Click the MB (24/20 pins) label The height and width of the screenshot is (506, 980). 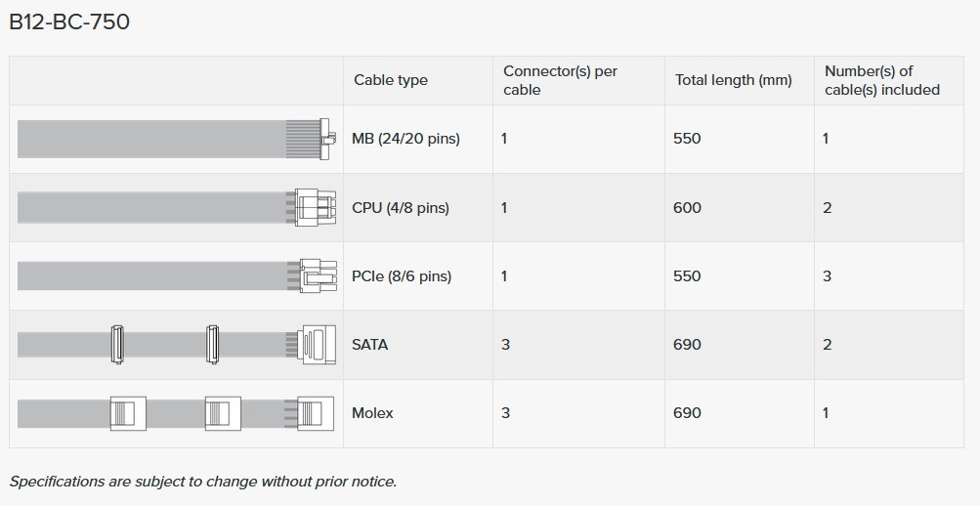[405, 139]
